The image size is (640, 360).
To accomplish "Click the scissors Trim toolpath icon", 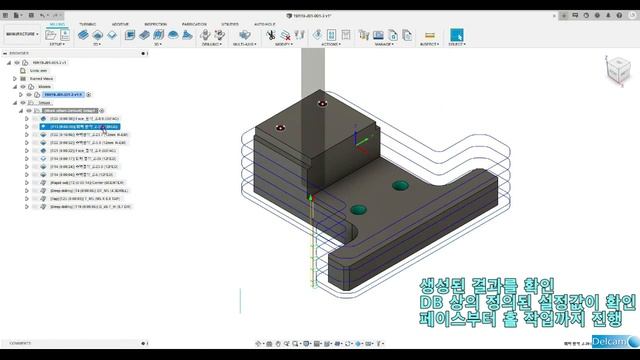I will coord(271,35).
